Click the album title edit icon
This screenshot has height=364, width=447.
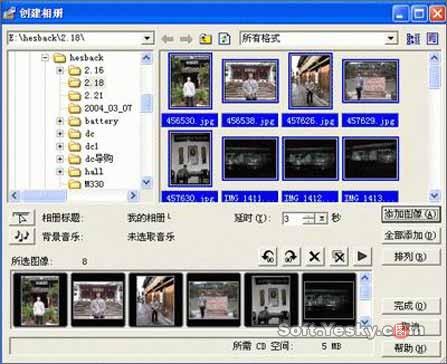22,218
